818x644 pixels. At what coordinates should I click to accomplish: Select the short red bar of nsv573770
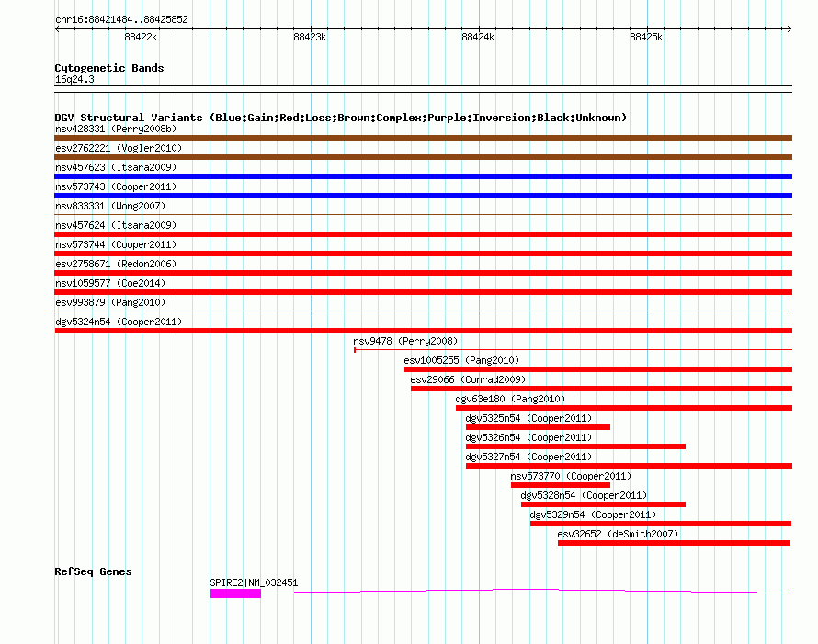pyautogui.click(x=561, y=485)
